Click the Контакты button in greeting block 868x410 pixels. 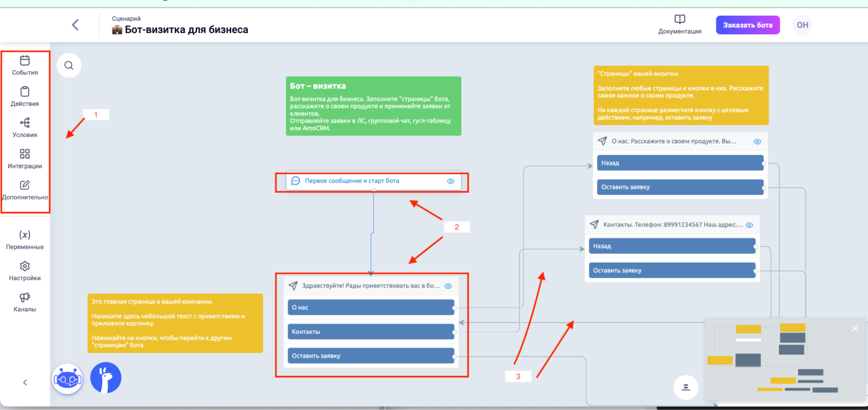370,332
